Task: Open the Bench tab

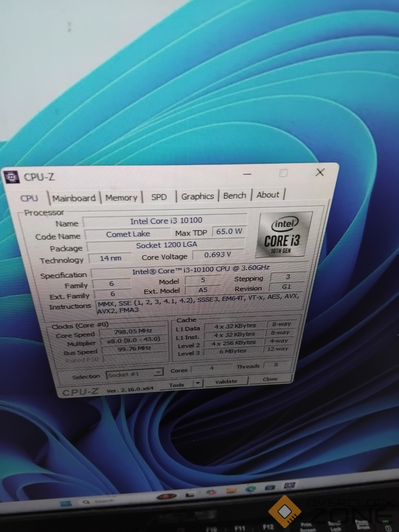Action: pos(234,195)
